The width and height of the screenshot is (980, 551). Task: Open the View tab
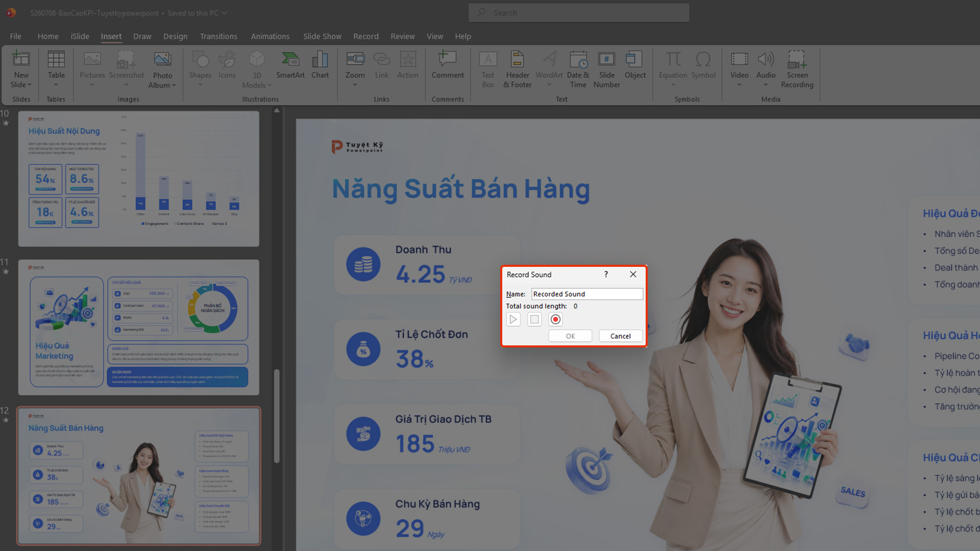[434, 36]
